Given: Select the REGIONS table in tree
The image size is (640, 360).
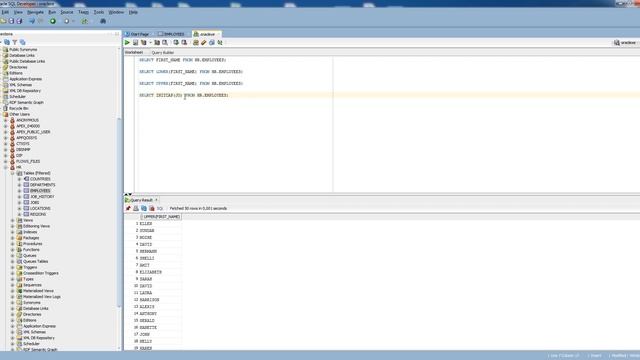Looking at the screenshot, I should click(x=38, y=214).
